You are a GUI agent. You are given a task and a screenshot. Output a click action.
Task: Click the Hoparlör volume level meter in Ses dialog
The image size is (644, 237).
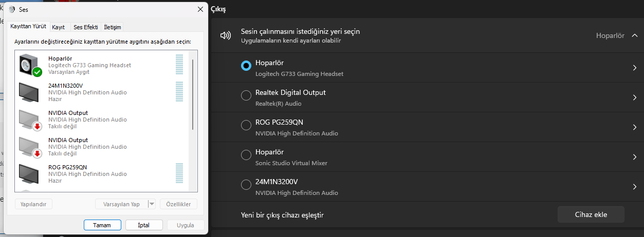[179, 65]
